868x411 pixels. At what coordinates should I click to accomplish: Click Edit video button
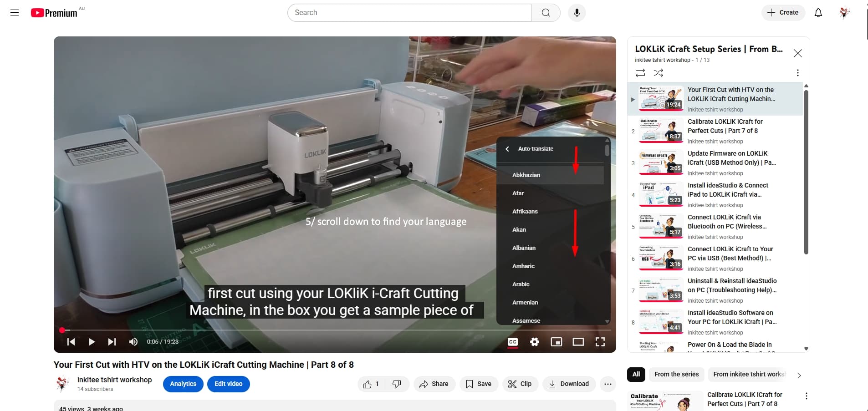228,384
